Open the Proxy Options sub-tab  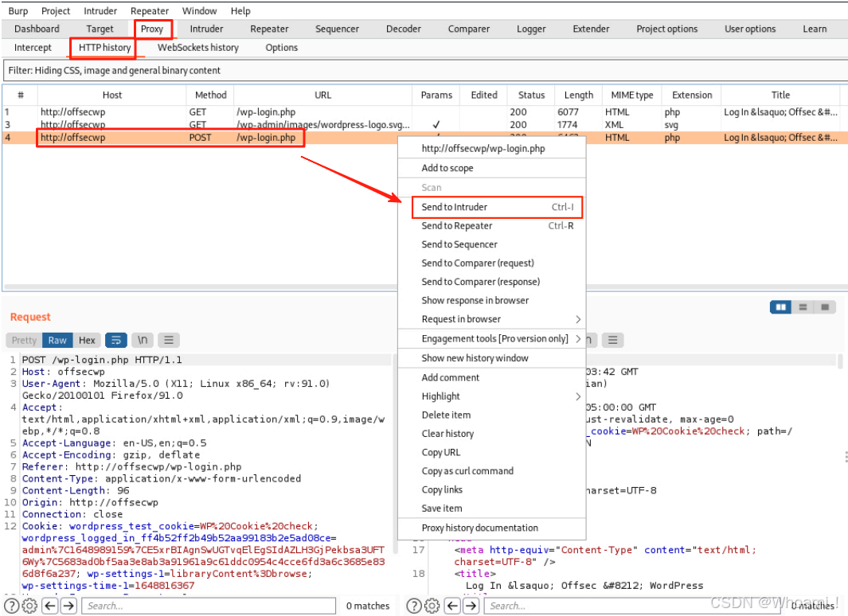[x=281, y=48]
